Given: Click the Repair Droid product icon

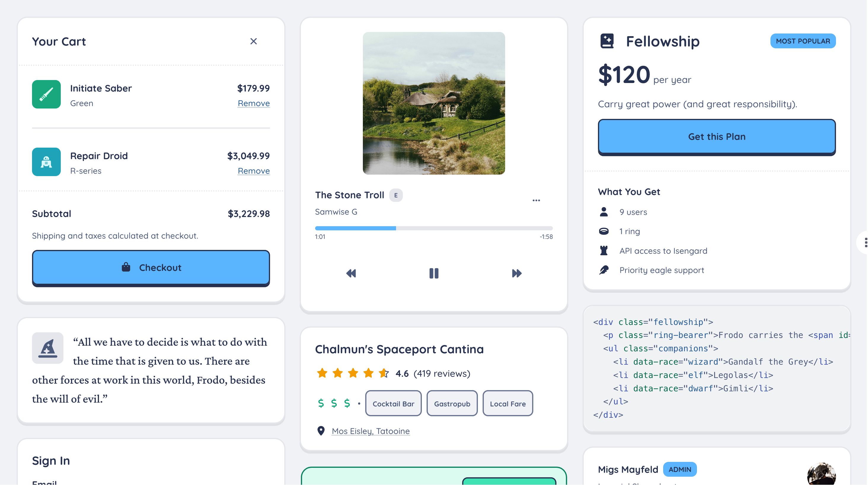Looking at the screenshot, I should click(46, 162).
